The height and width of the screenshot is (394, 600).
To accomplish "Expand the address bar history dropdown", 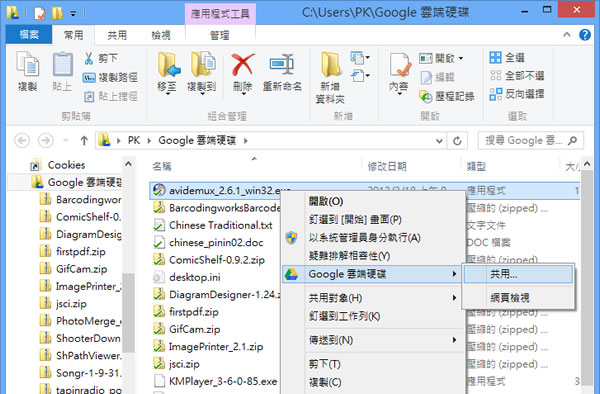I will pos(439,141).
